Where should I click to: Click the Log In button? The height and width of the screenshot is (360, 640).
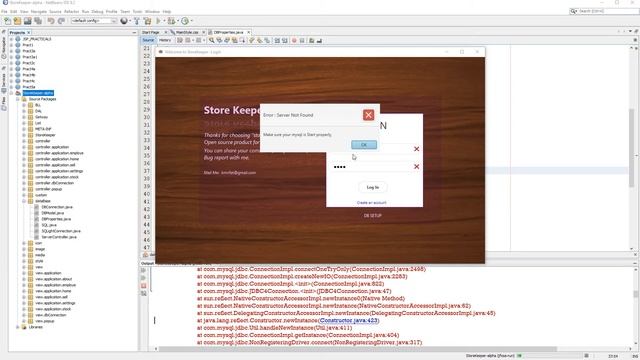[373, 187]
